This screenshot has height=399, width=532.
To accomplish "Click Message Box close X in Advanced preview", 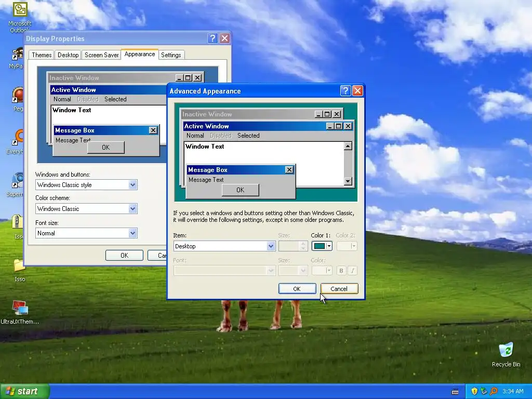I will tap(289, 170).
